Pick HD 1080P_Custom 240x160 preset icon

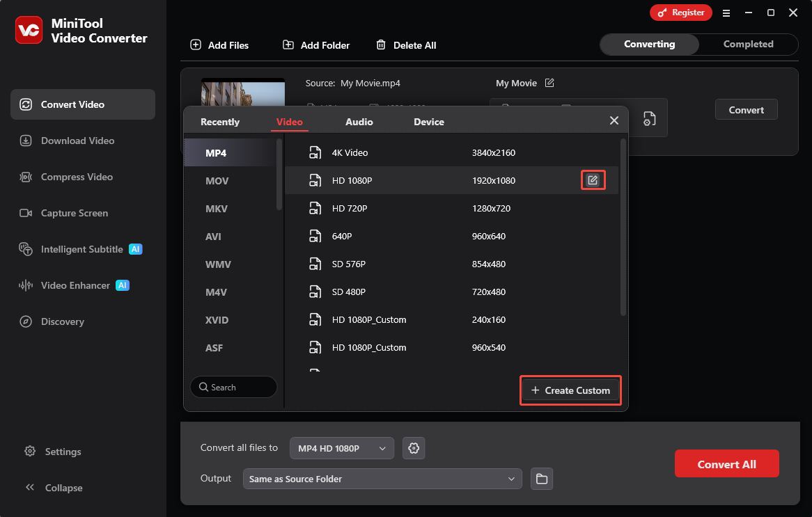[x=315, y=320]
